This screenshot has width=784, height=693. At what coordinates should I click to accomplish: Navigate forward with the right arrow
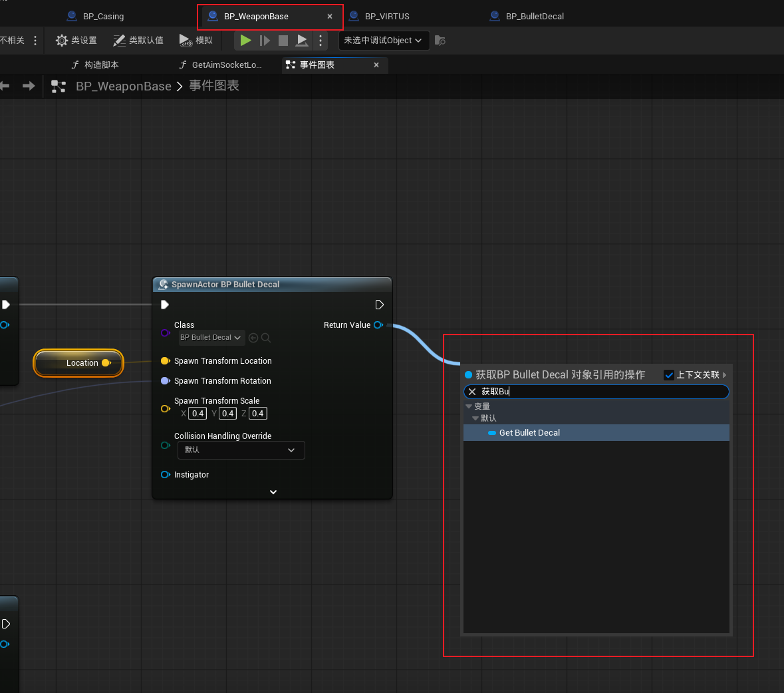[x=29, y=86]
